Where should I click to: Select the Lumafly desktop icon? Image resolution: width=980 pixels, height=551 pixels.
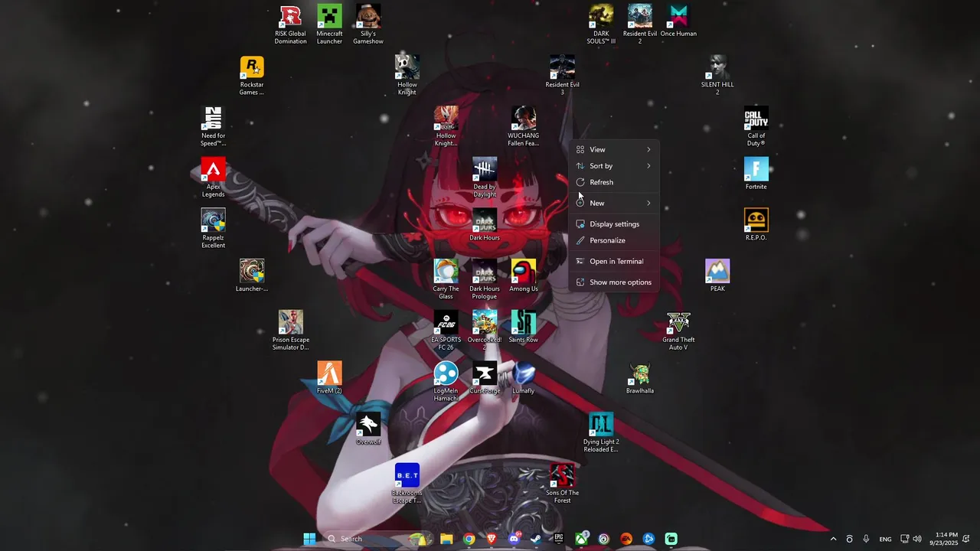[x=524, y=378]
